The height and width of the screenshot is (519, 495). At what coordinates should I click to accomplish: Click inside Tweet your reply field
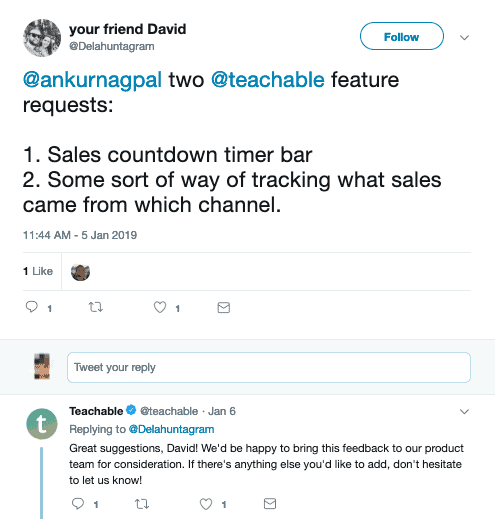point(269,367)
